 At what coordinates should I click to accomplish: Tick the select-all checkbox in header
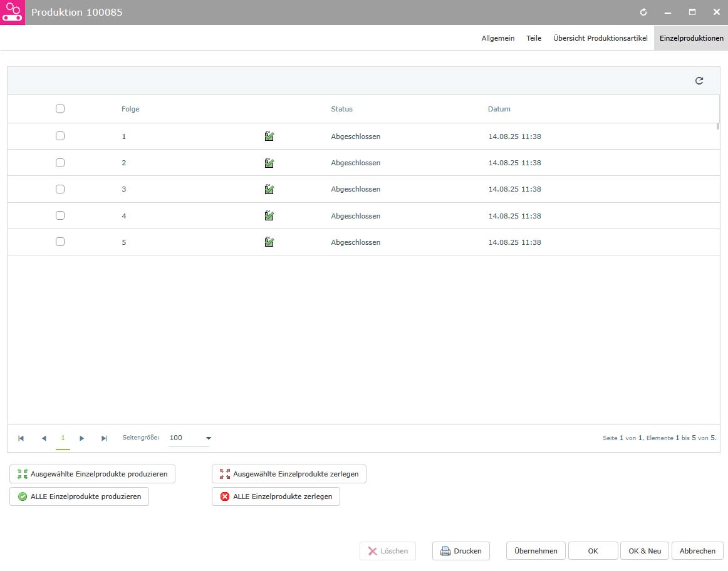pyautogui.click(x=60, y=108)
